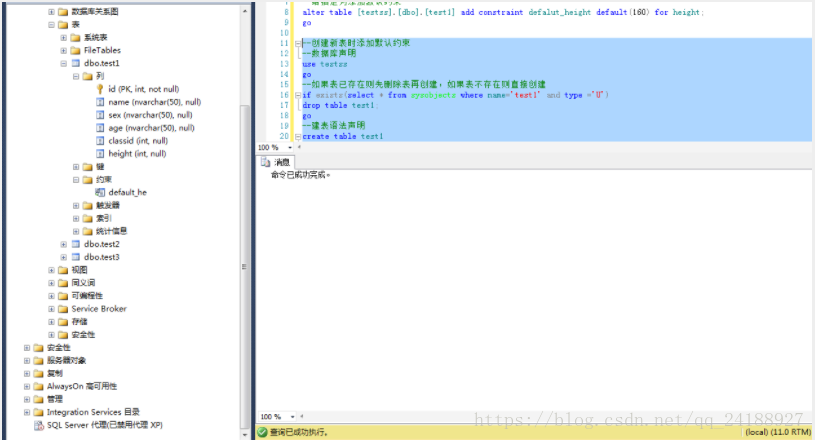Click the folder icon of FileTables
Viewport: 815px width, 440px height.
[x=75, y=50]
